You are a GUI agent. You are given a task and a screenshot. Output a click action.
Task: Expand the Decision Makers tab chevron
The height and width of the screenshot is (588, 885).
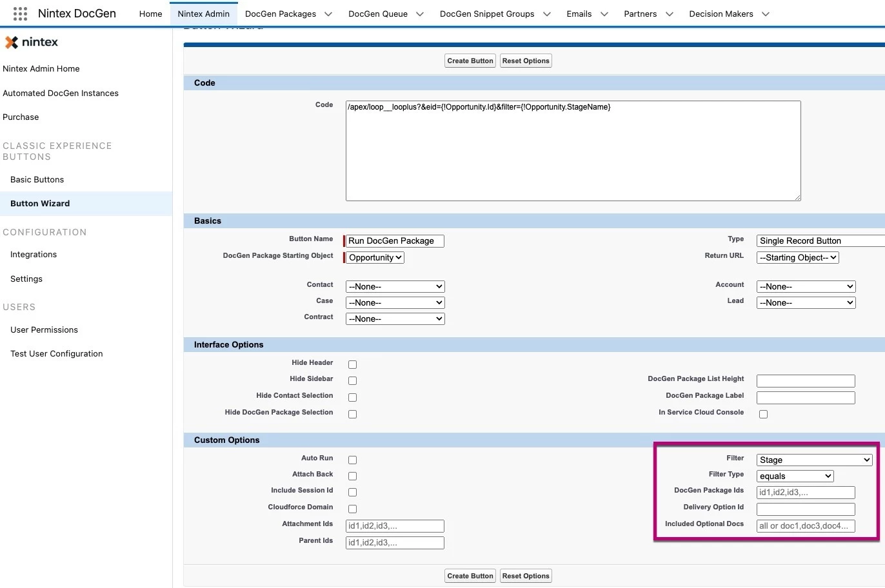[x=766, y=14]
